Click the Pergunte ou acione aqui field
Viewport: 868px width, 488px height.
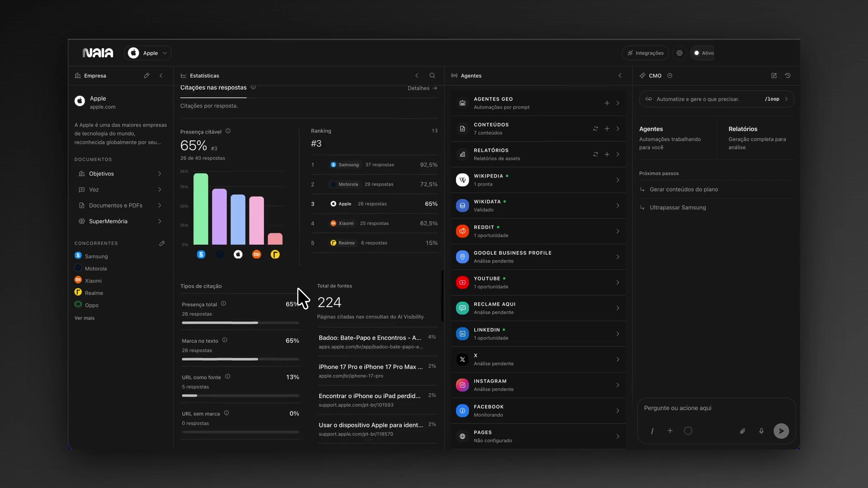[716, 408]
